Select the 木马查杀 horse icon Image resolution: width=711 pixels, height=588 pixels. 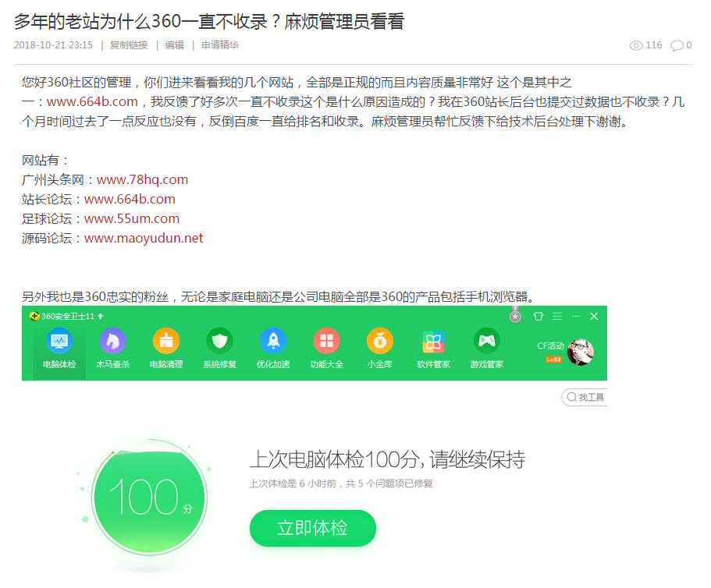pyautogui.click(x=112, y=342)
